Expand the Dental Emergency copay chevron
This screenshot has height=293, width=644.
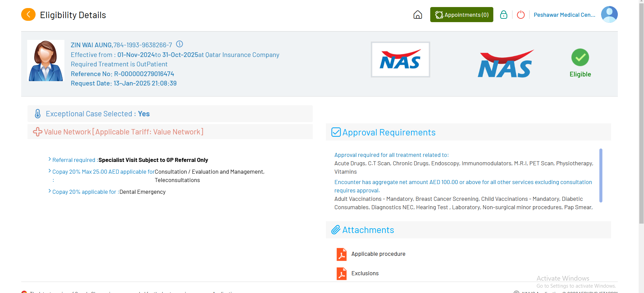(x=50, y=191)
